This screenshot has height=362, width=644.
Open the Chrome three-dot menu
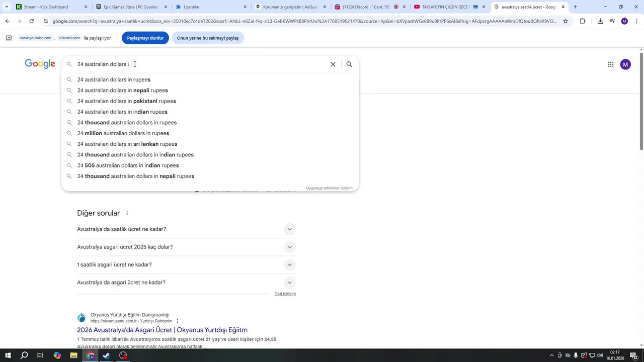[x=636, y=21]
